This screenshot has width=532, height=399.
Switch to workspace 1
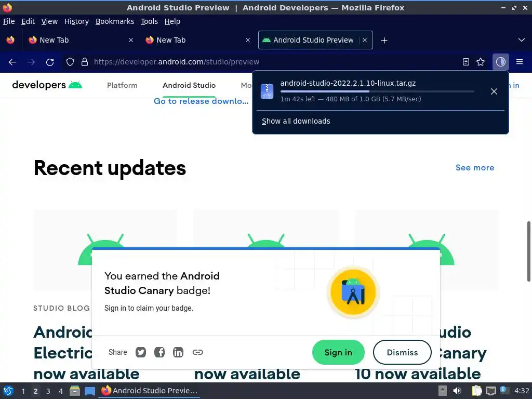(23, 391)
